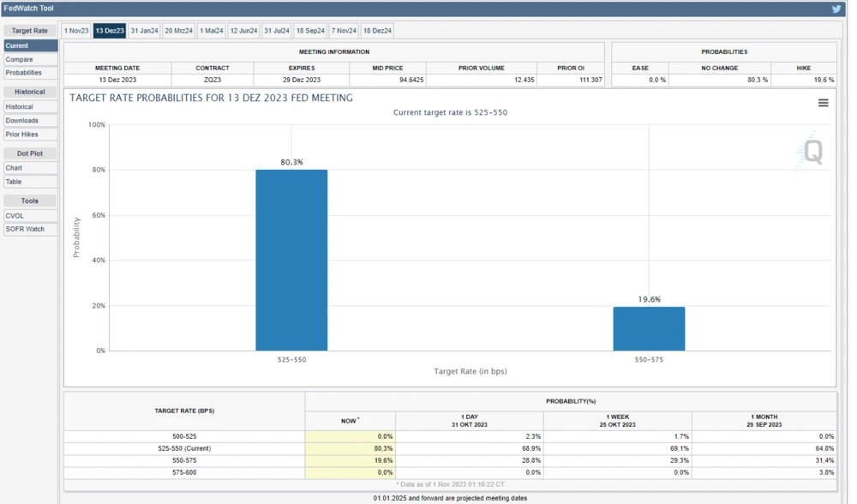Select the 1 Nov23 meeting tab
Image resolution: width=857 pixels, height=504 pixels.
[x=76, y=31]
